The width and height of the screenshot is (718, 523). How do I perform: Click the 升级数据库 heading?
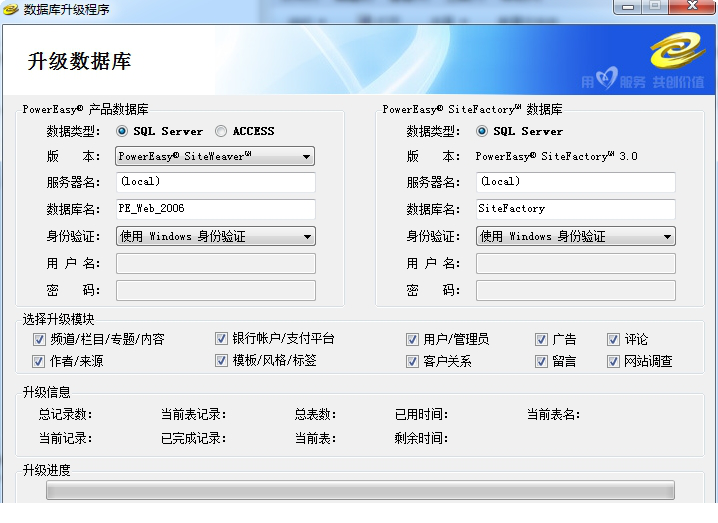80,61
